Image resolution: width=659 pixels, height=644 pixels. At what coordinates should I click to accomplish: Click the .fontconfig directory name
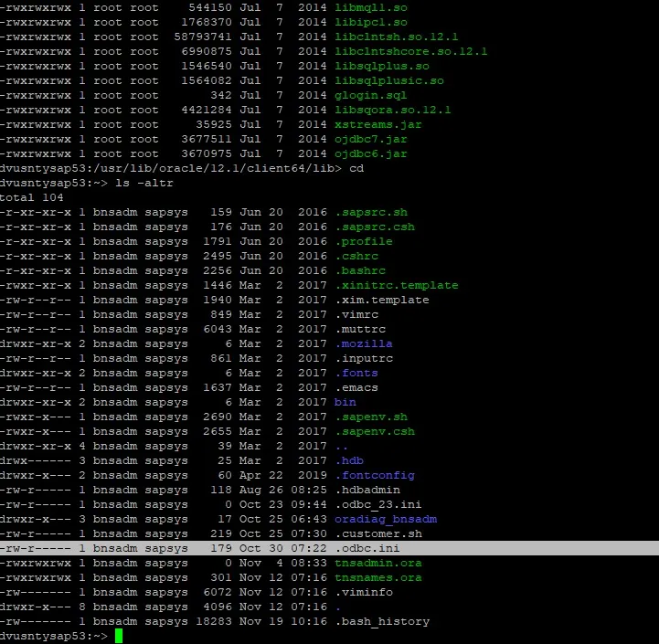tap(375, 475)
